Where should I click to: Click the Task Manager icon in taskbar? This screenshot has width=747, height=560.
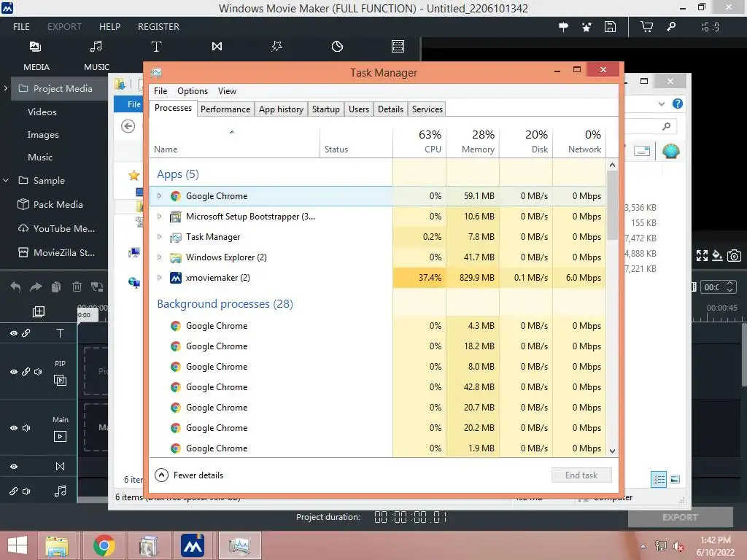click(x=239, y=545)
